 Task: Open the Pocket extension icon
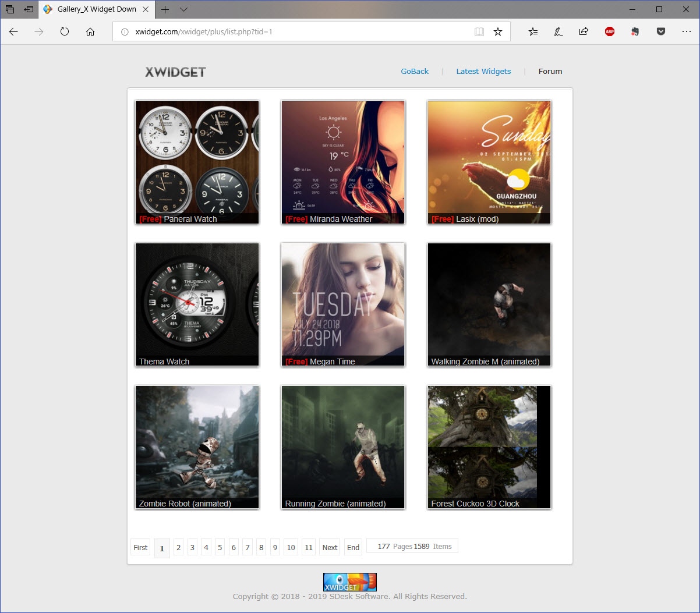click(x=661, y=32)
